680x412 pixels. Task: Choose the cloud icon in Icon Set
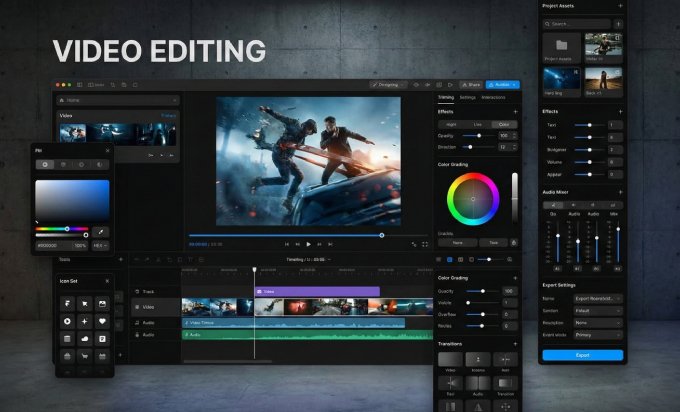pos(84,338)
